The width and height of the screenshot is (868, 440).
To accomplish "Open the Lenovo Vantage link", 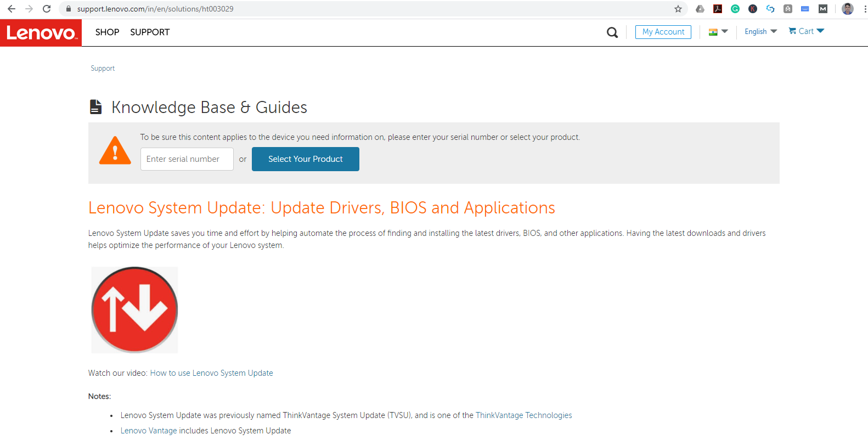I will pos(149,431).
